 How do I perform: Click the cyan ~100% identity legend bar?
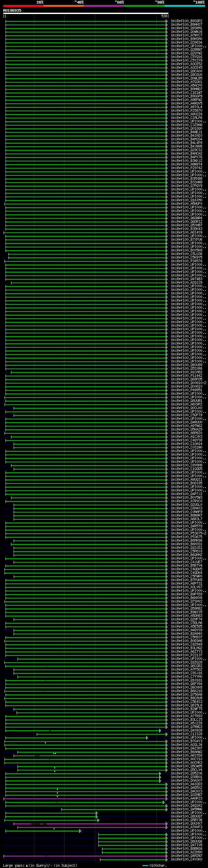(x=185, y=6)
